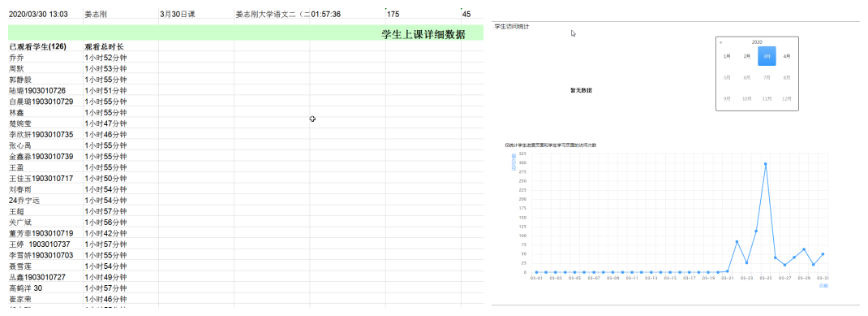Select cell with student 陆璐1903010726
Image resolution: width=868 pixels, height=316 pixels.
pos(45,90)
